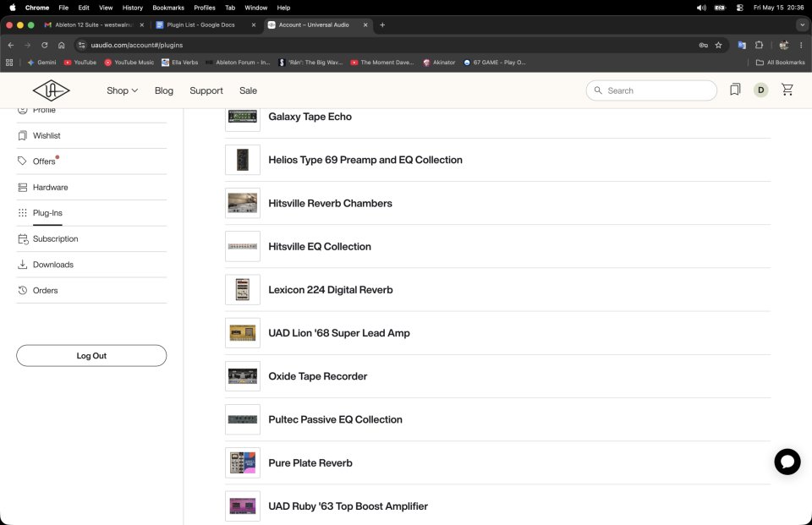Screen dimensions: 812x525
Task: Click the Subscription calendar icon
Action: pos(23,238)
